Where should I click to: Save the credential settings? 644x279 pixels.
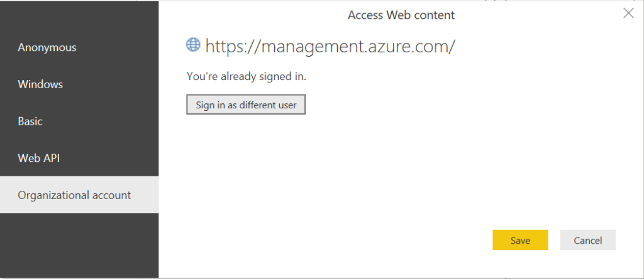(x=520, y=240)
